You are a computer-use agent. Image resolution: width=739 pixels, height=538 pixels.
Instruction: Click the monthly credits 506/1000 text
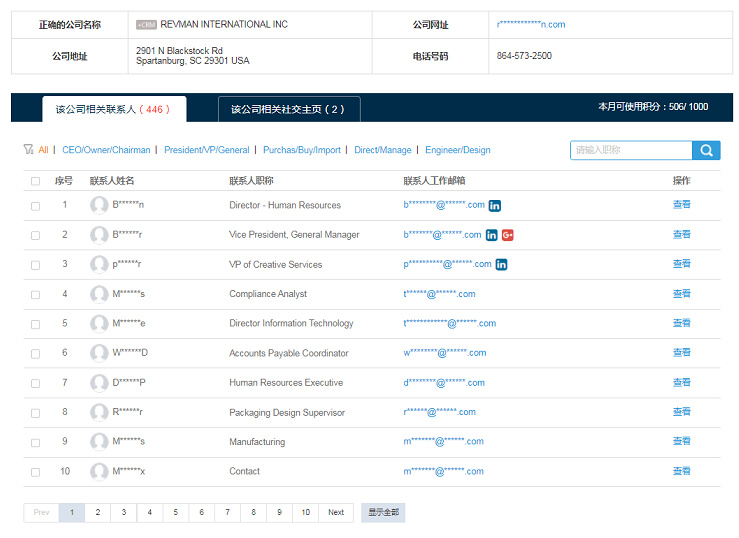tap(653, 107)
